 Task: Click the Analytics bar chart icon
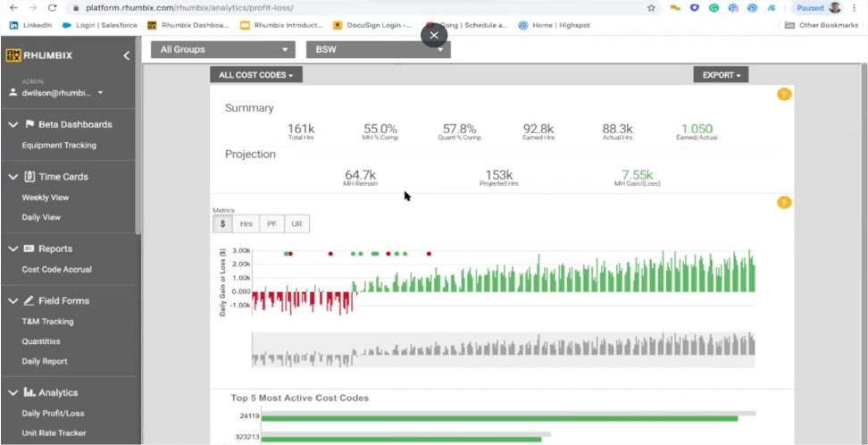point(29,391)
